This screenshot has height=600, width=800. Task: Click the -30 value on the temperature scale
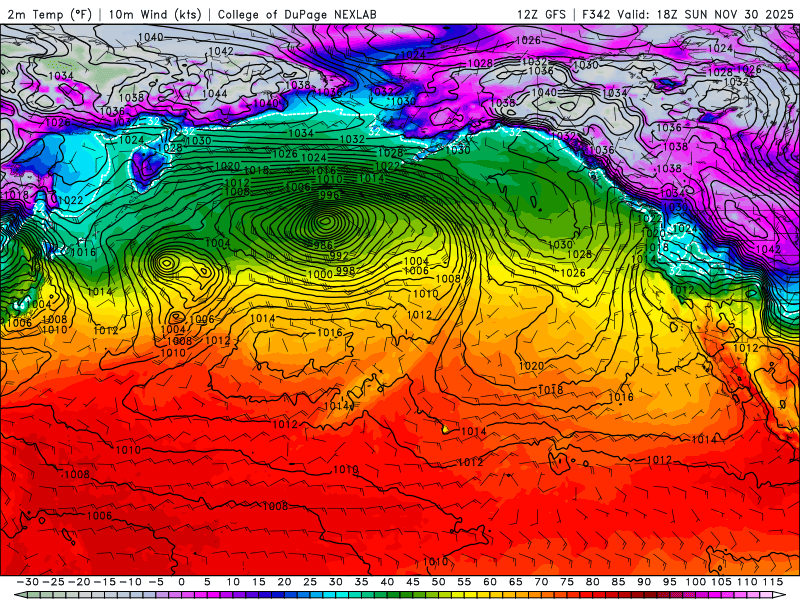(28, 582)
